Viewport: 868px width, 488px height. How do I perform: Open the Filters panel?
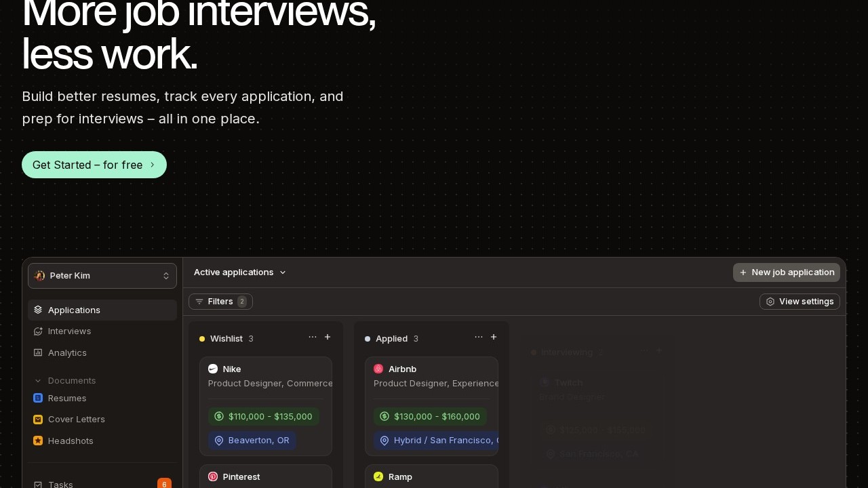(x=220, y=302)
